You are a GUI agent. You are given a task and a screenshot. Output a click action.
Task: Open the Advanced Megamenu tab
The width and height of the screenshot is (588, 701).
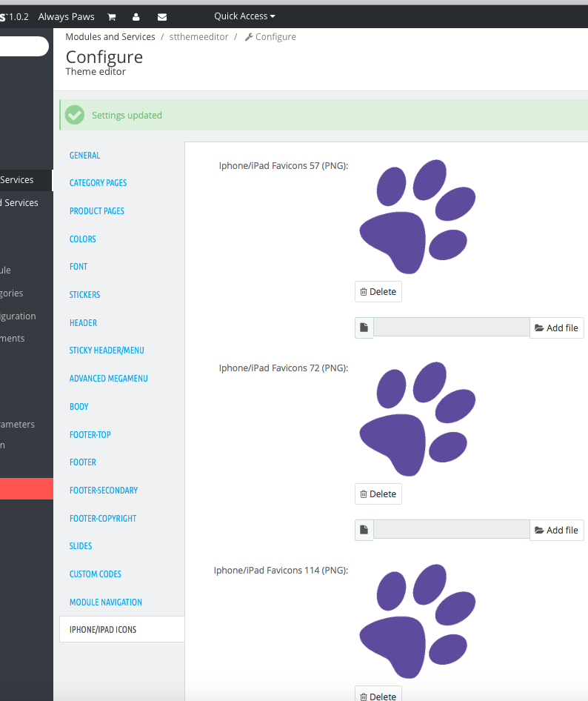(109, 379)
